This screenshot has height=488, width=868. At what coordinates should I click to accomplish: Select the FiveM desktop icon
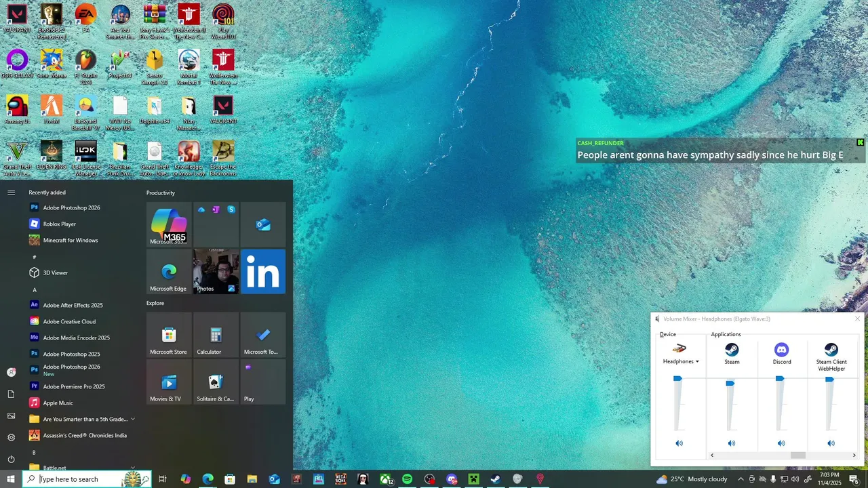[x=52, y=110]
